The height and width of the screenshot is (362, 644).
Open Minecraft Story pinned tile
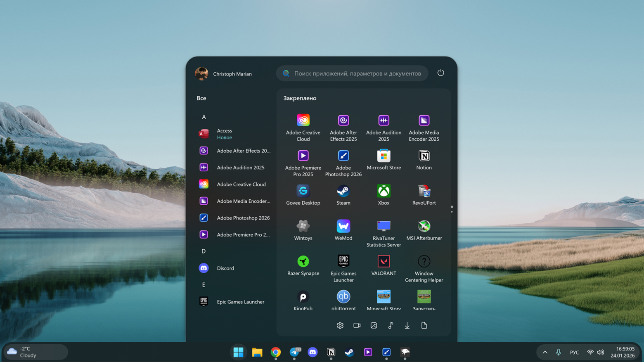pyautogui.click(x=384, y=300)
